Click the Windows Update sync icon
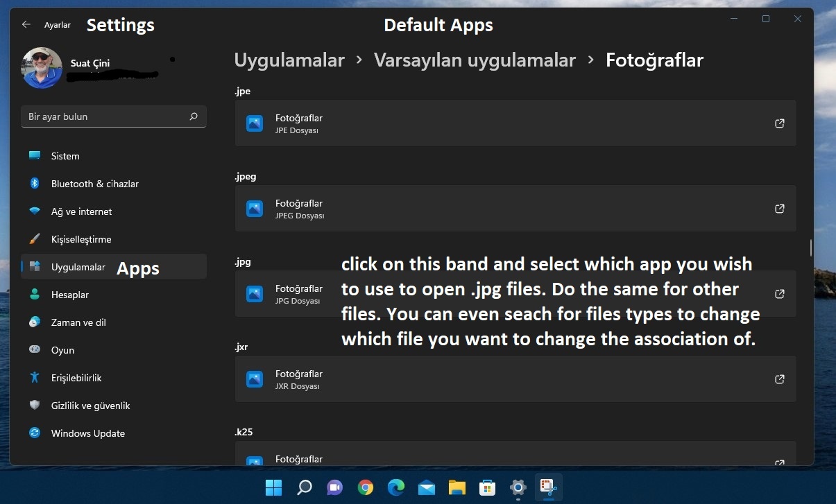This screenshot has height=504, width=836. (x=35, y=433)
